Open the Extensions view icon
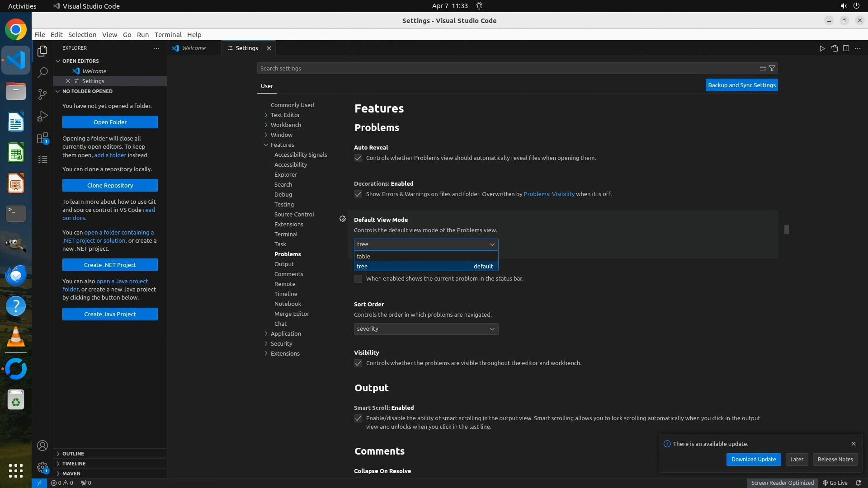This screenshot has width=868, height=488. tap(42, 138)
